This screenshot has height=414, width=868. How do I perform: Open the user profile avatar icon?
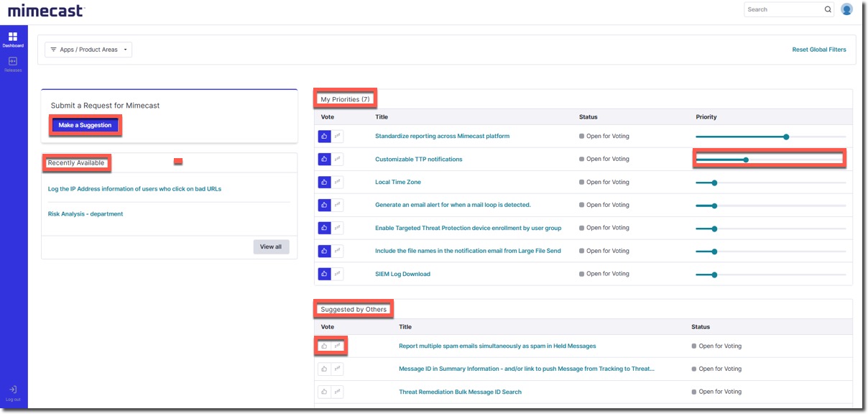(848, 9)
